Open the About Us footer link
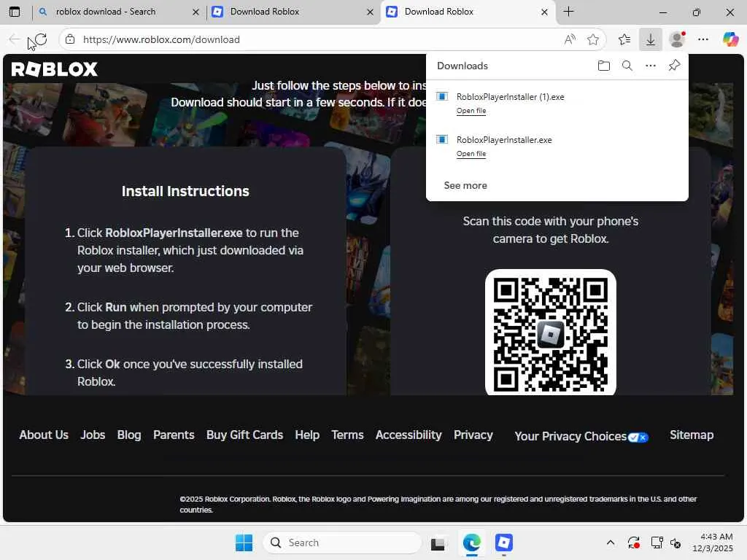Image resolution: width=747 pixels, height=560 pixels. point(44,435)
